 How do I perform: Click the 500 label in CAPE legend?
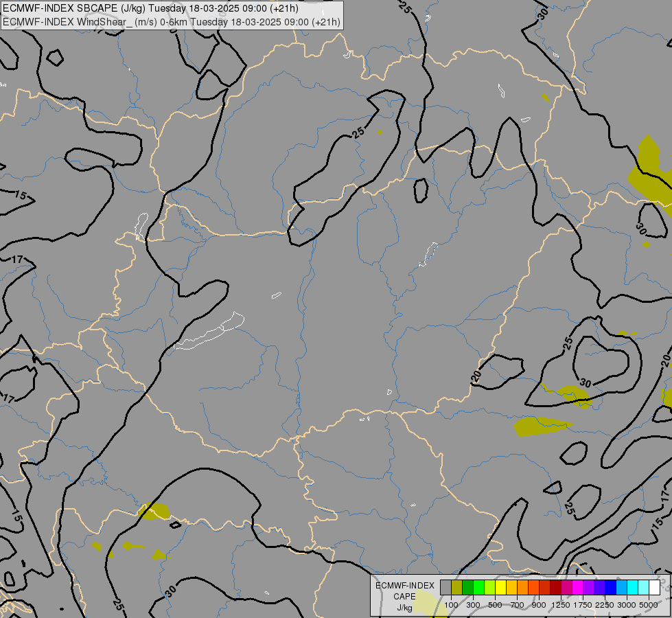(495, 605)
